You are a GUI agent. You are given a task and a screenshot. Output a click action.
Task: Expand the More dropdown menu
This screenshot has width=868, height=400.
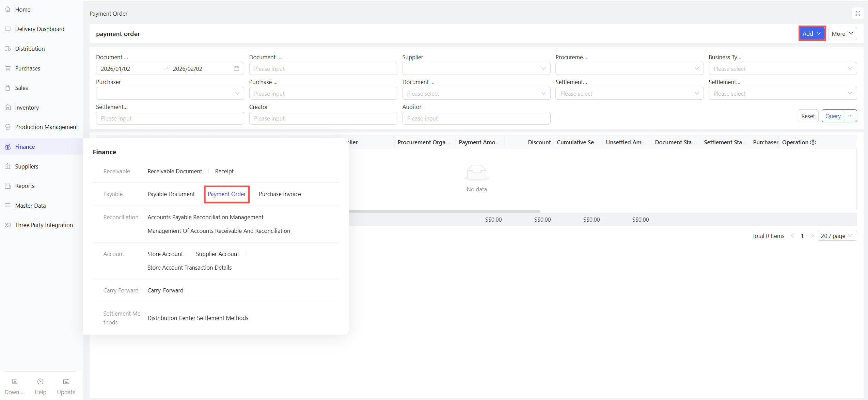coord(842,33)
